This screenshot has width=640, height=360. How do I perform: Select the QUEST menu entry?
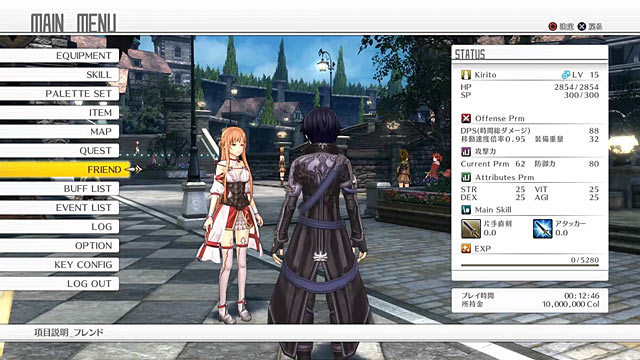point(60,151)
